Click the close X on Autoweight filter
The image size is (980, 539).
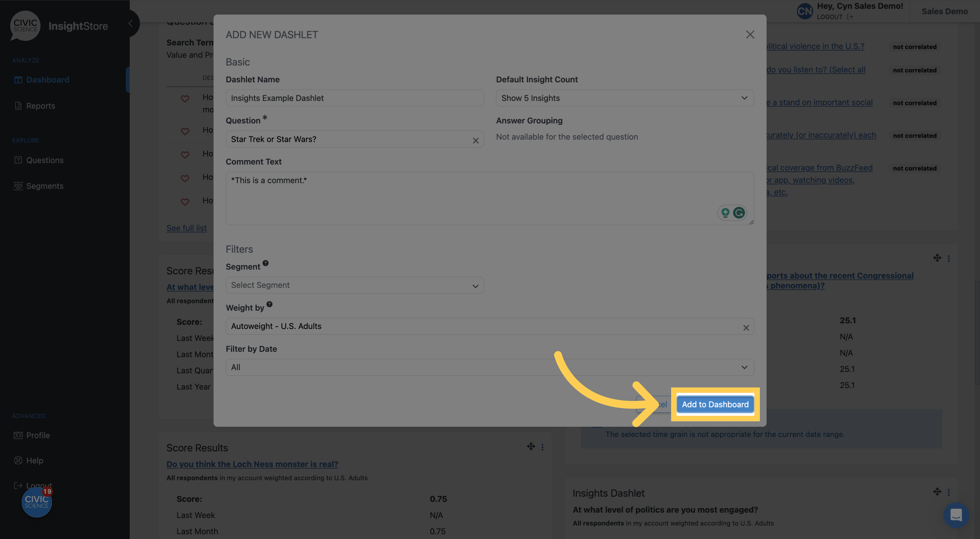(x=746, y=327)
